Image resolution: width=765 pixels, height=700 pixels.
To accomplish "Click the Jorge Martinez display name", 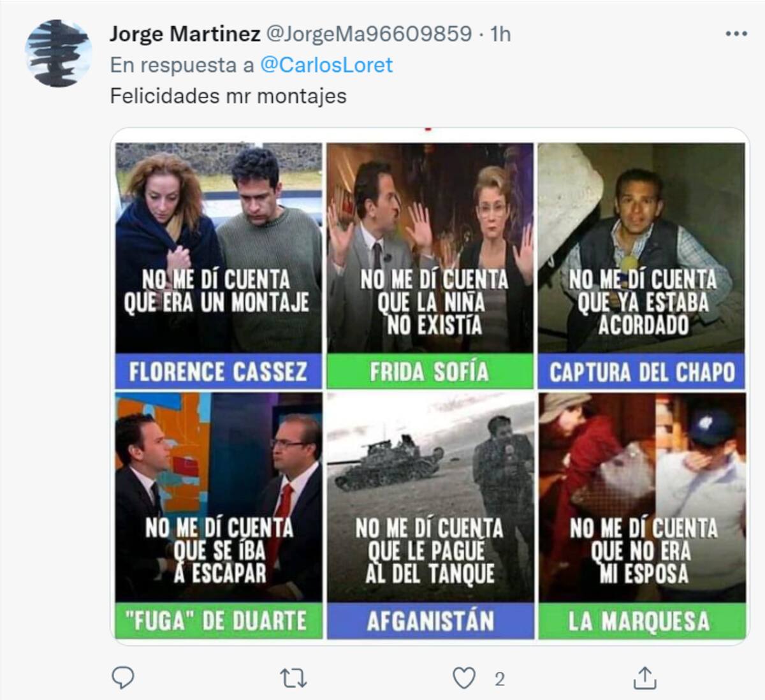I will (185, 34).
